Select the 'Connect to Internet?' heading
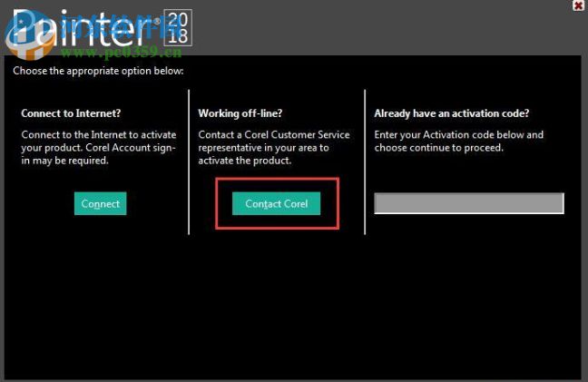The width and height of the screenshot is (588, 382). (x=71, y=113)
